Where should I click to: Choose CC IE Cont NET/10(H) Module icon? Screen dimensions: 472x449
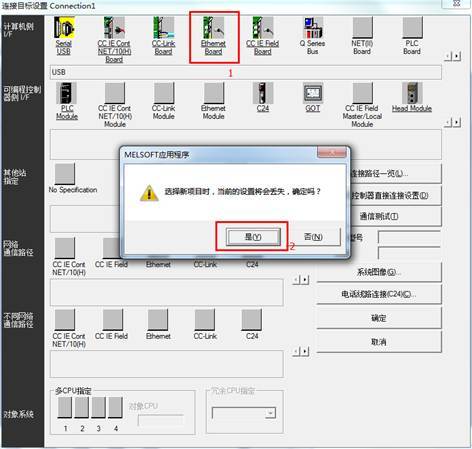[x=115, y=93]
